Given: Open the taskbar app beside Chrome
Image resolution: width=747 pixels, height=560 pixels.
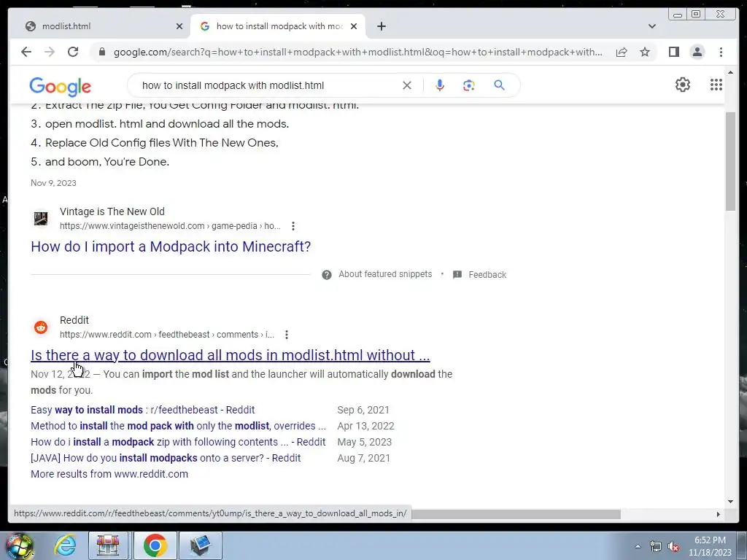Looking at the screenshot, I should [200, 545].
